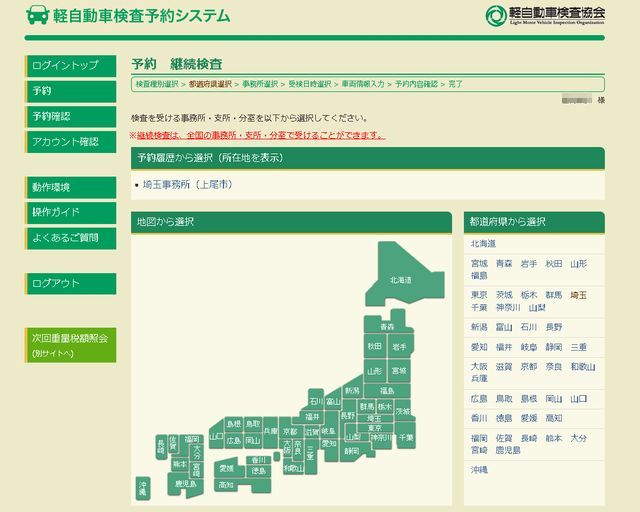
Task: Go to the 動作環境 page
Action: point(71,187)
